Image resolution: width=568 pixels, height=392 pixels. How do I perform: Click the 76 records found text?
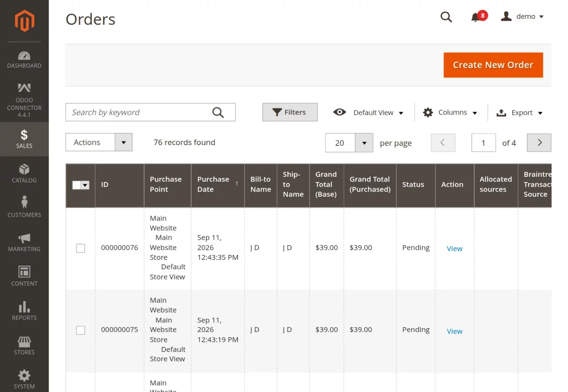(x=184, y=142)
